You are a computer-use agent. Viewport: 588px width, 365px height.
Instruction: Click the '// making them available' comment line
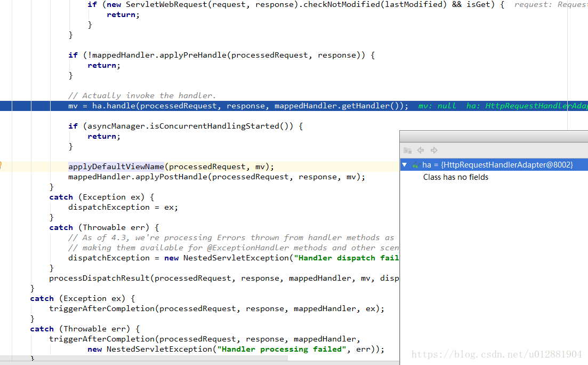(x=233, y=248)
